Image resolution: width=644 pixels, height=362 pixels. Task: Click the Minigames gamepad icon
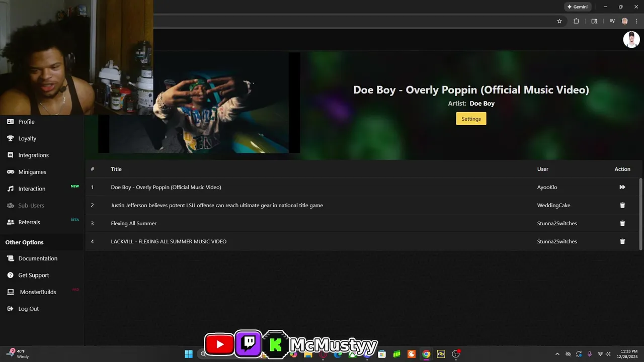(10, 172)
